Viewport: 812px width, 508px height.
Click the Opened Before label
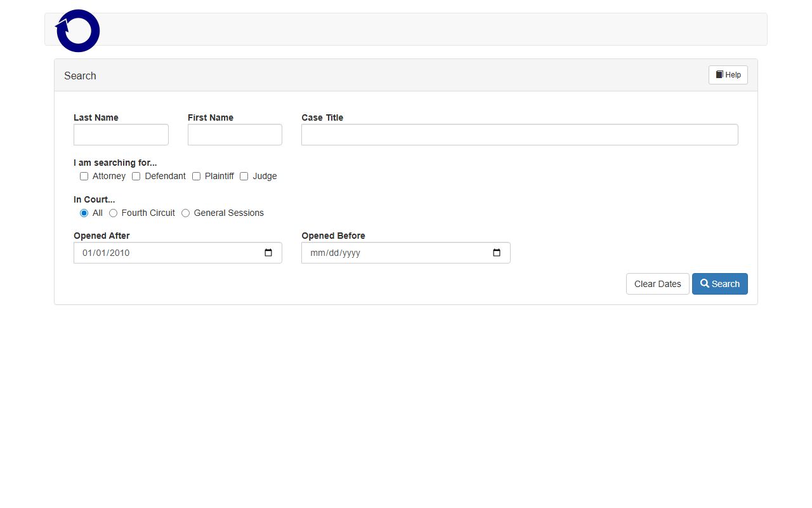click(x=333, y=236)
